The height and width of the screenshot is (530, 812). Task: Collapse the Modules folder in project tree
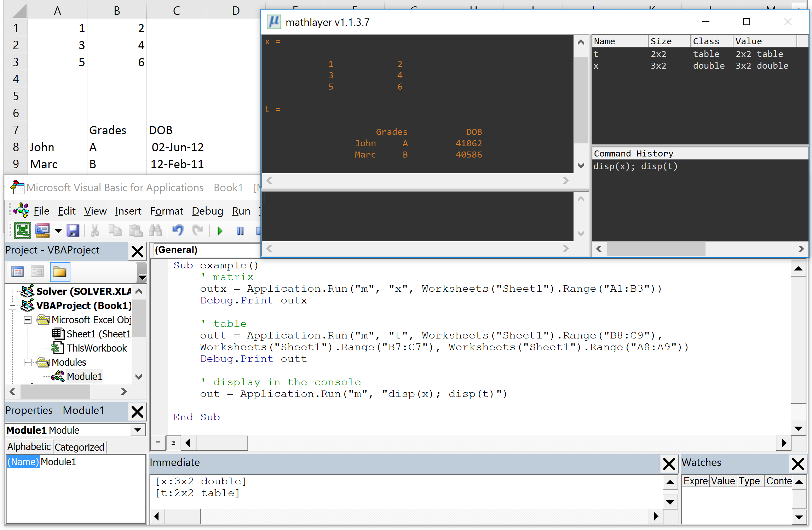(x=28, y=362)
